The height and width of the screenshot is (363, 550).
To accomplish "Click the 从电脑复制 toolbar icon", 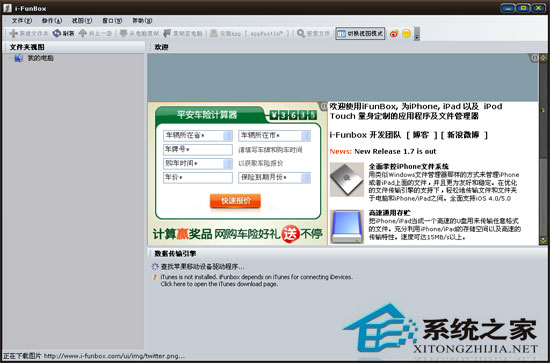I will [x=123, y=33].
